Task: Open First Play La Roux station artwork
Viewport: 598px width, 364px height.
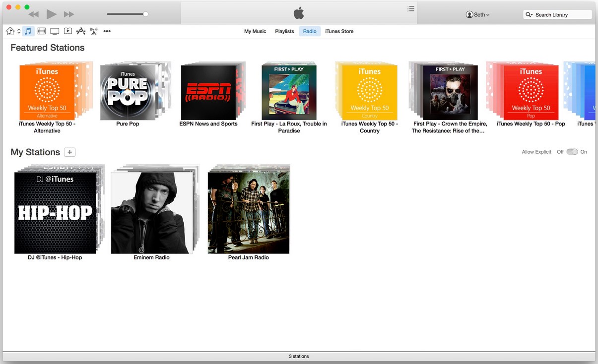Action: coord(289,93)
